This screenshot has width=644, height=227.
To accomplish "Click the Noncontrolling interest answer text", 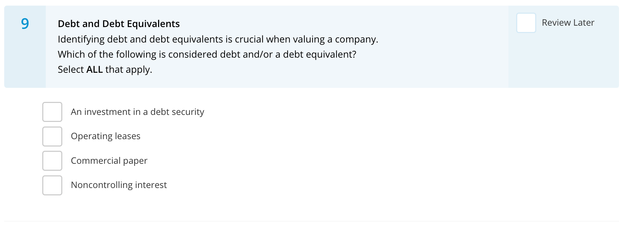I will (119, 185).
